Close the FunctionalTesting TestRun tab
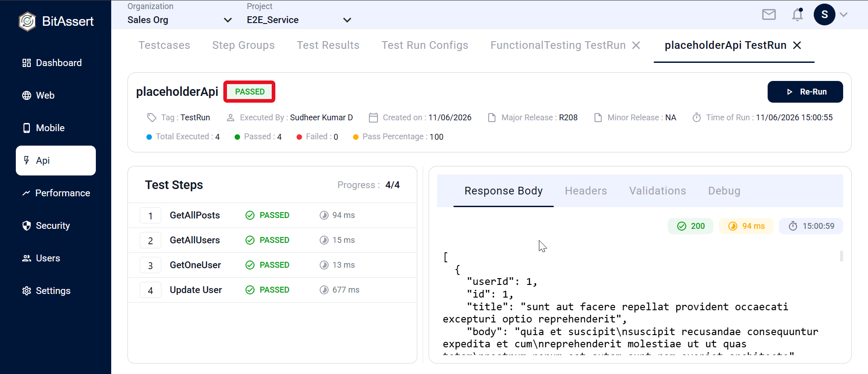 pyautogui.click(x=636, y=45)
